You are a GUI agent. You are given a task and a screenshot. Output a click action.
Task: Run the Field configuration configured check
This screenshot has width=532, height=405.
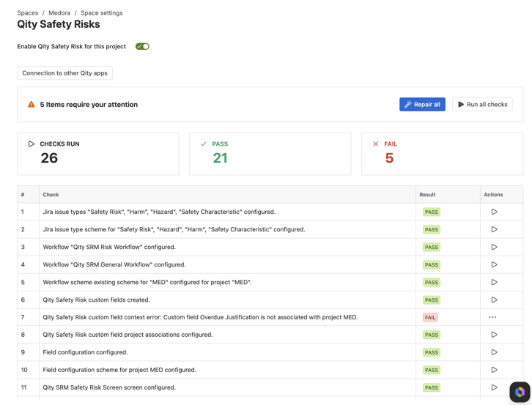(x=494, y=352)
